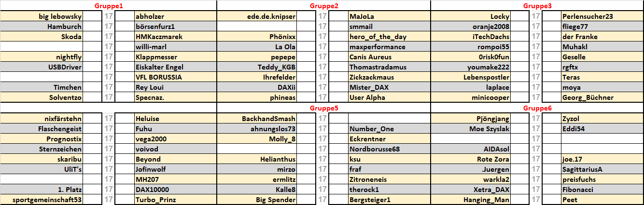Viewport: 644px width, 205px height.
Task: Click the Gruppe1 header
Action: 108,6
